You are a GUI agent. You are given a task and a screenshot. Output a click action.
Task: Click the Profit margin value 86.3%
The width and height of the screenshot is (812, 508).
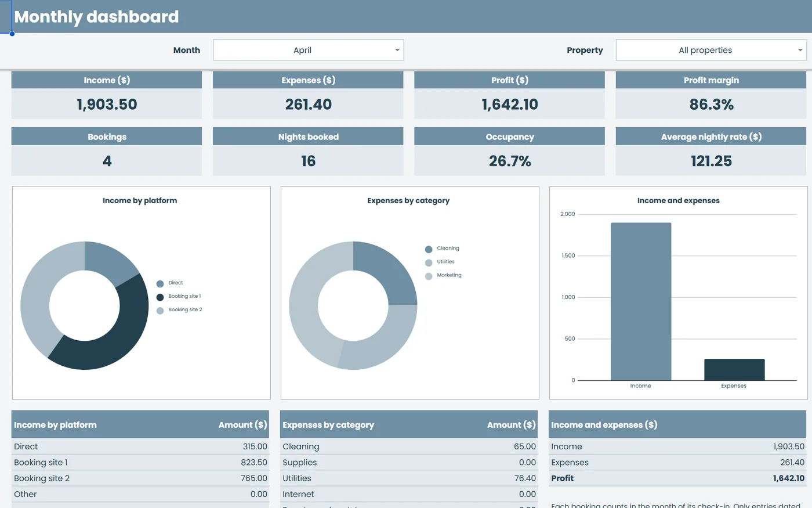click(x=711, y=104)
